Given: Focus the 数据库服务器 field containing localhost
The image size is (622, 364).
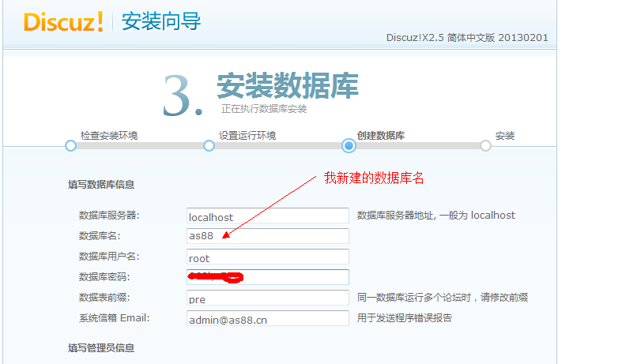Looking at the screenshot, I should [x=267, y=216].
